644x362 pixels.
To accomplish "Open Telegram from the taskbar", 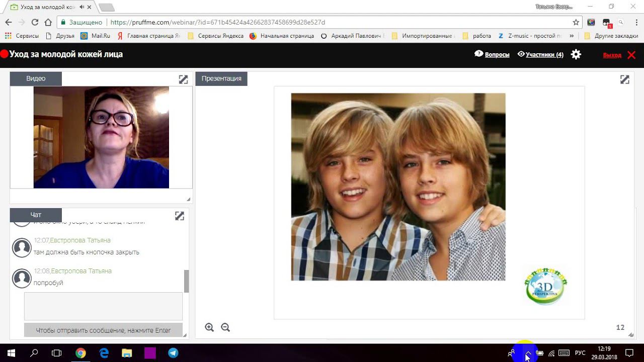I will click(173, 353).
